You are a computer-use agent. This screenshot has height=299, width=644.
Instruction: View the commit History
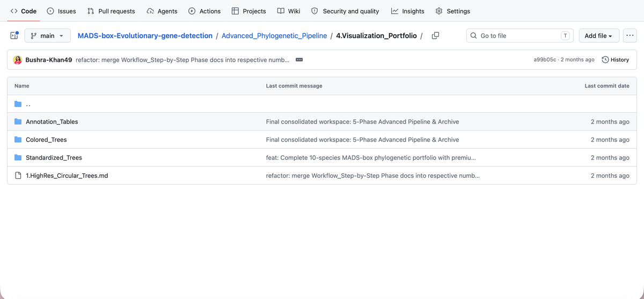click(616, 60)
